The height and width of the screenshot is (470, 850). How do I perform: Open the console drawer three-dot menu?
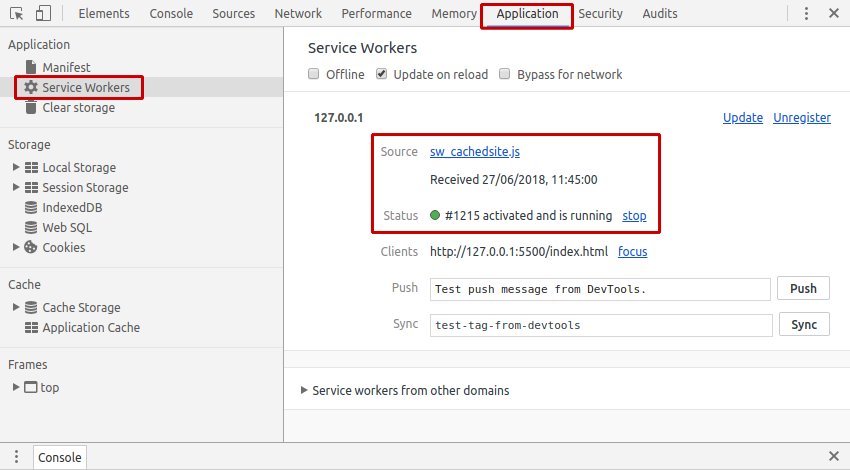click(x=16, y=456)
